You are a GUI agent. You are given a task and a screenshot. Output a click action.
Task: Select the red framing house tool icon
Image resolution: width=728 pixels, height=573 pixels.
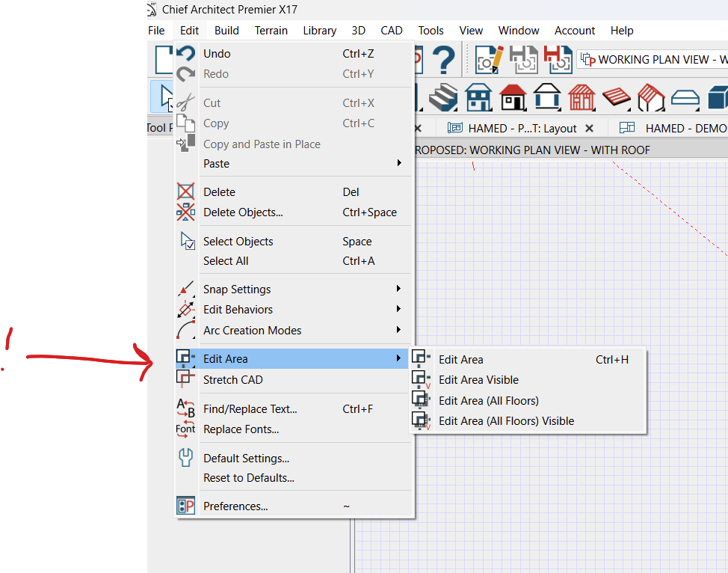[582, 97]
